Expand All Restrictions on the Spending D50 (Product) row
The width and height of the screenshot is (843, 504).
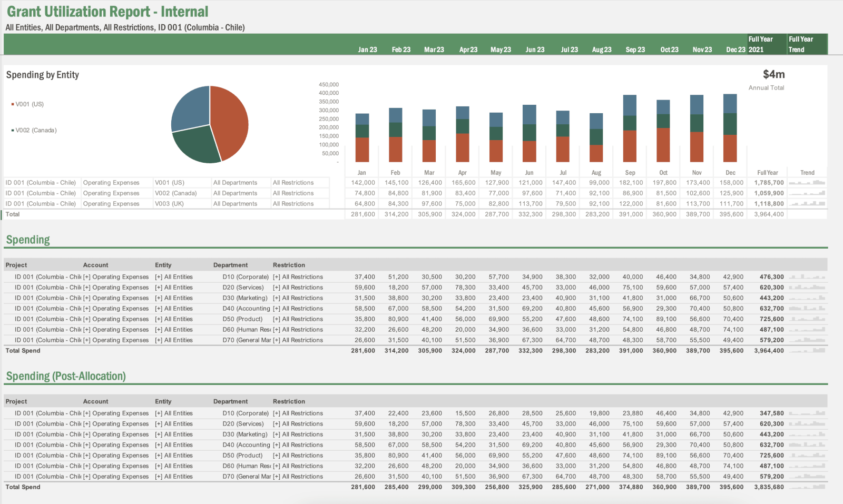(276, 319)
